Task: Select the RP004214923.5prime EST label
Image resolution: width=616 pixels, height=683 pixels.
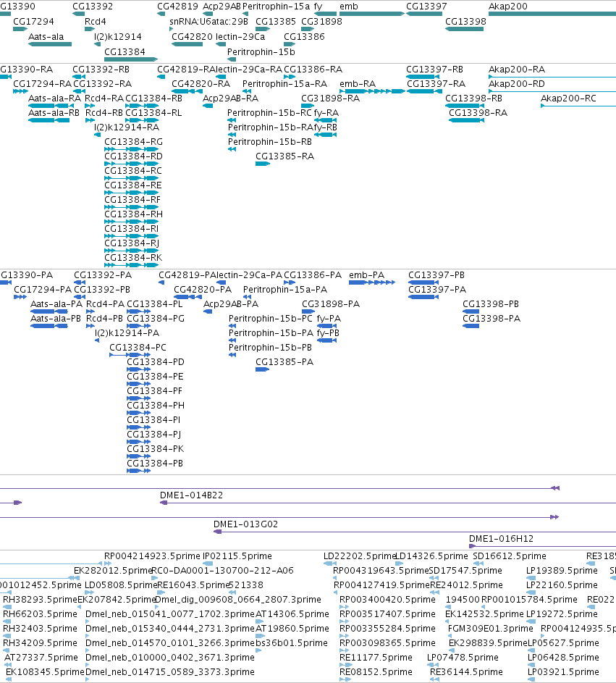Action: [x=152, y=556]
